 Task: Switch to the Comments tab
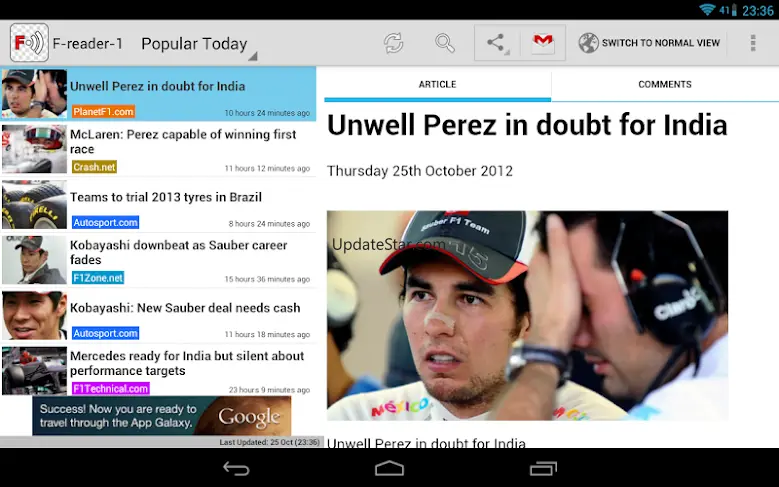pos(665,84)
